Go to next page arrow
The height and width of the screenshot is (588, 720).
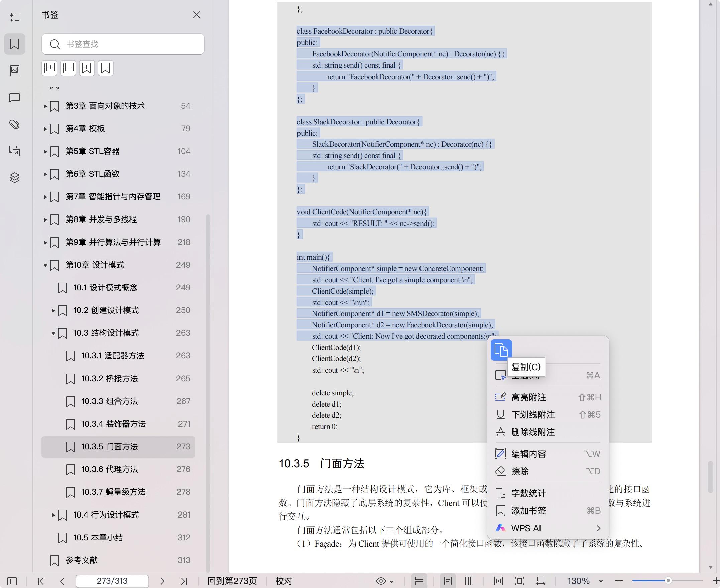[x=162, y=581]
